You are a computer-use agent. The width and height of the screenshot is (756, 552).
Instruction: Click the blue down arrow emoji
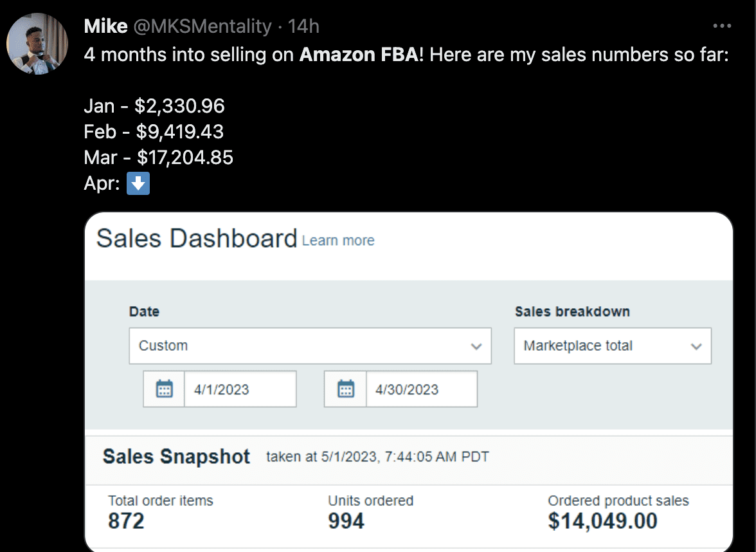pyautogui.click(x=139, y=185)
